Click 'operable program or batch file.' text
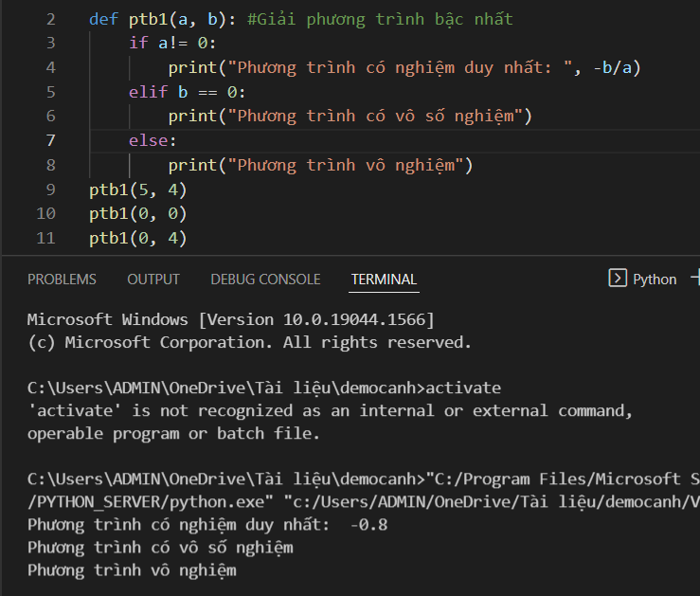Screen dimensions: 700x596 click(x=173, y=433)
